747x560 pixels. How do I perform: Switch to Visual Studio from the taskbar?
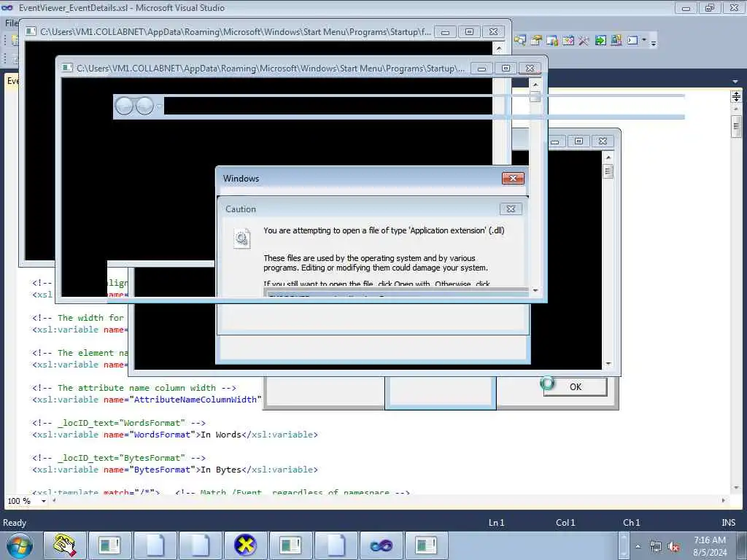tap(381, 545)
